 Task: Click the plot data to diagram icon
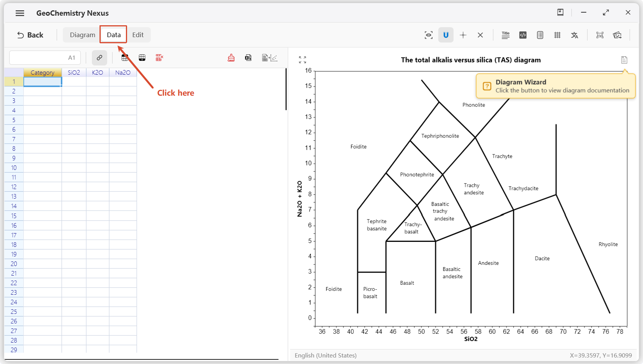269,58
